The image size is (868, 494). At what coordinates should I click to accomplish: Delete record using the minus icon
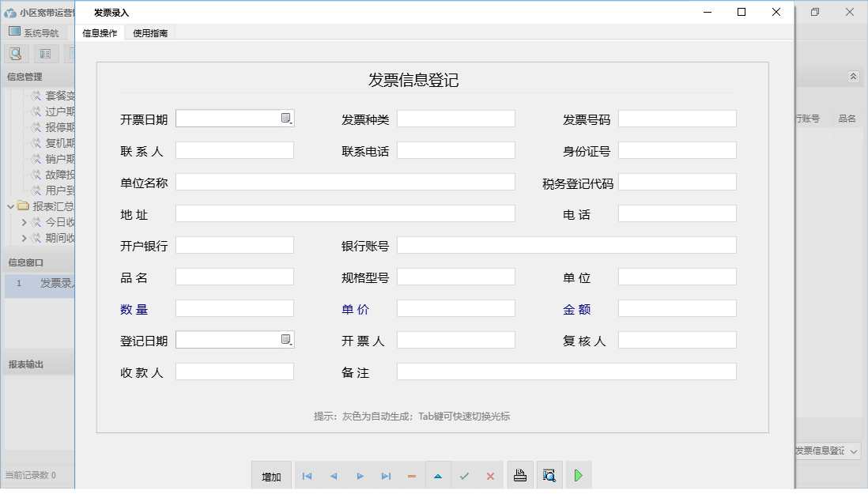[411, 475]
